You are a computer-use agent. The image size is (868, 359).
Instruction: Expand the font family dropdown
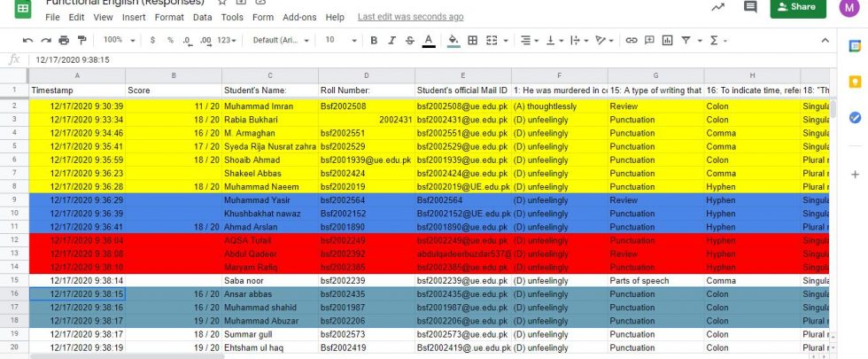click(281, 41)
